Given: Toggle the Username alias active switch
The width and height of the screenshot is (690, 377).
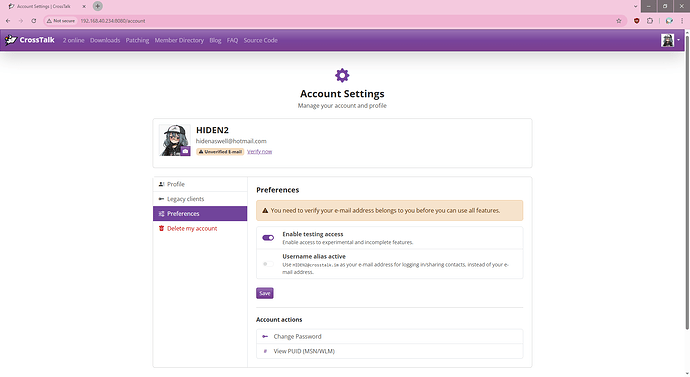Looking at the screenshot, I should [268, 264].
